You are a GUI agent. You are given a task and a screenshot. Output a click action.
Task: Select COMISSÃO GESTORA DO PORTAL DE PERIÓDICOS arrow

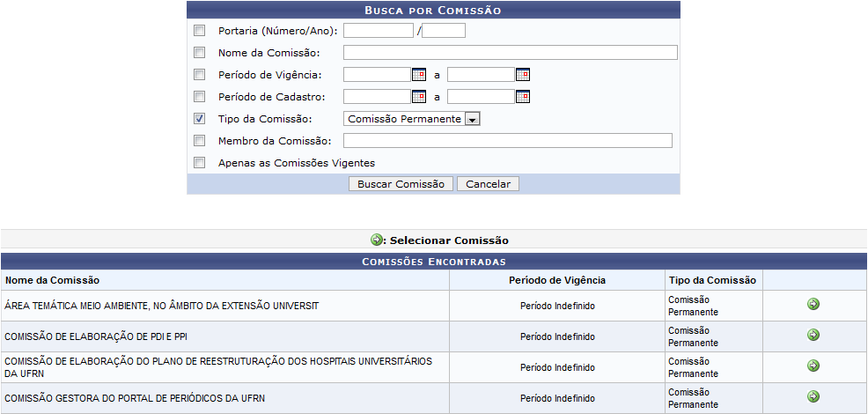(813, 396)
